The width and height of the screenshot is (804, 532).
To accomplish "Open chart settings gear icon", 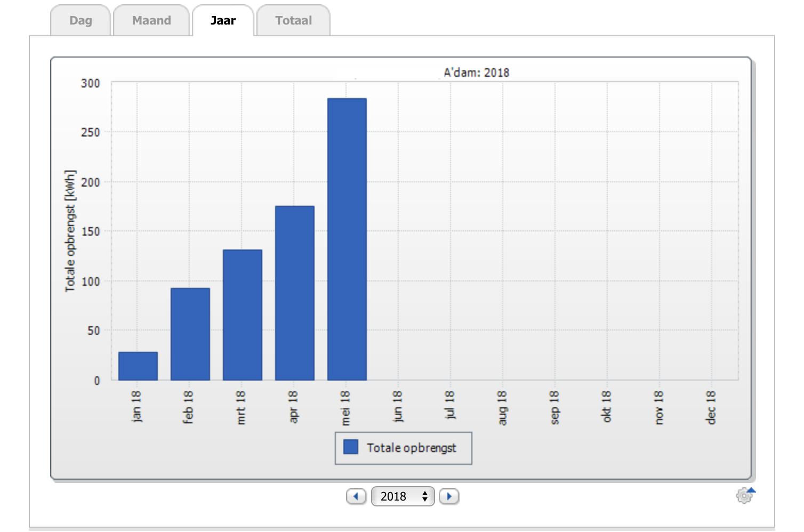I will pyautogui.click(x=744, y=496).
